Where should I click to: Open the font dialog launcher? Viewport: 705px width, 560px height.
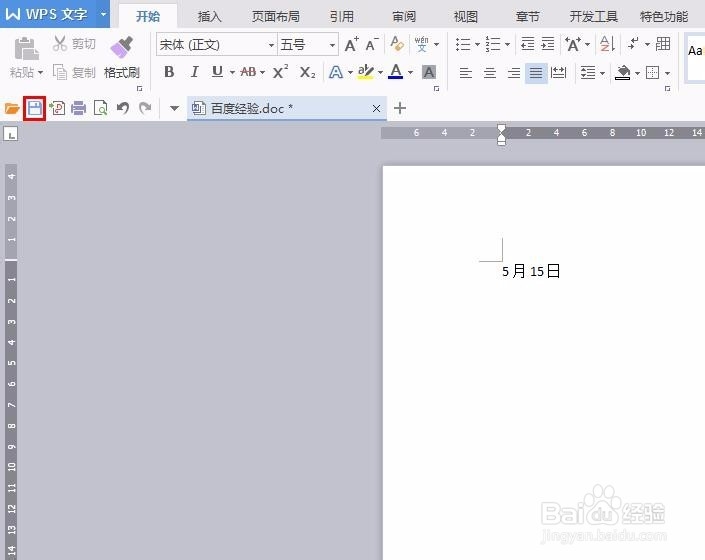click(x=436, y=89)
